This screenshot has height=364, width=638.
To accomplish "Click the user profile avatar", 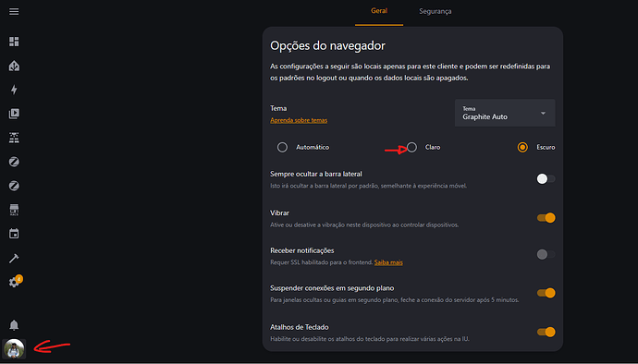I will tap(14, 348).
